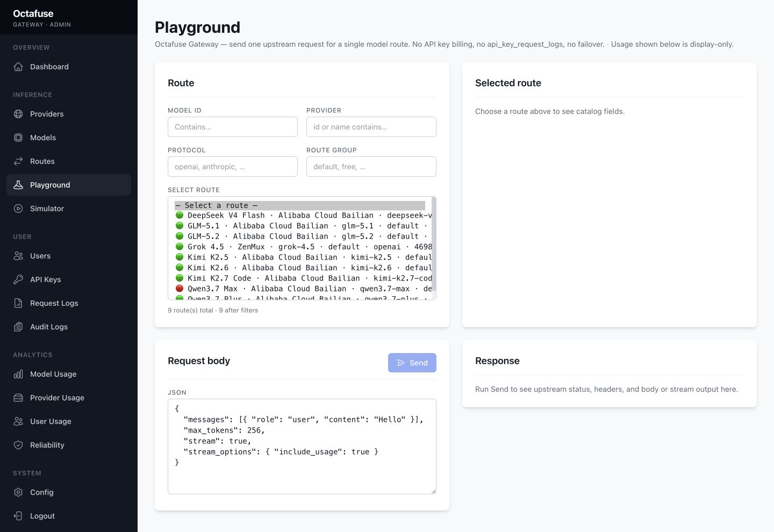This screenshot has width=774, height=532.
Task: Click the Audit Logs clipboard icon
Action: [18, 327]
